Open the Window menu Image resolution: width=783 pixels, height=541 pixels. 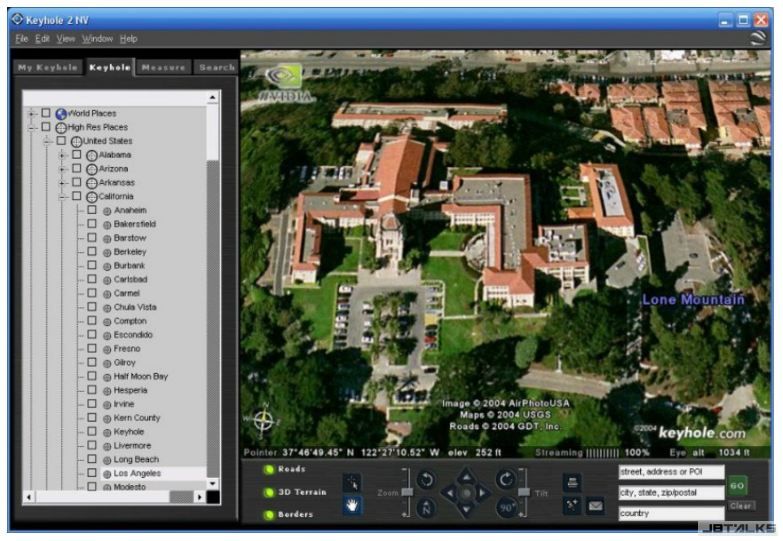97,38
